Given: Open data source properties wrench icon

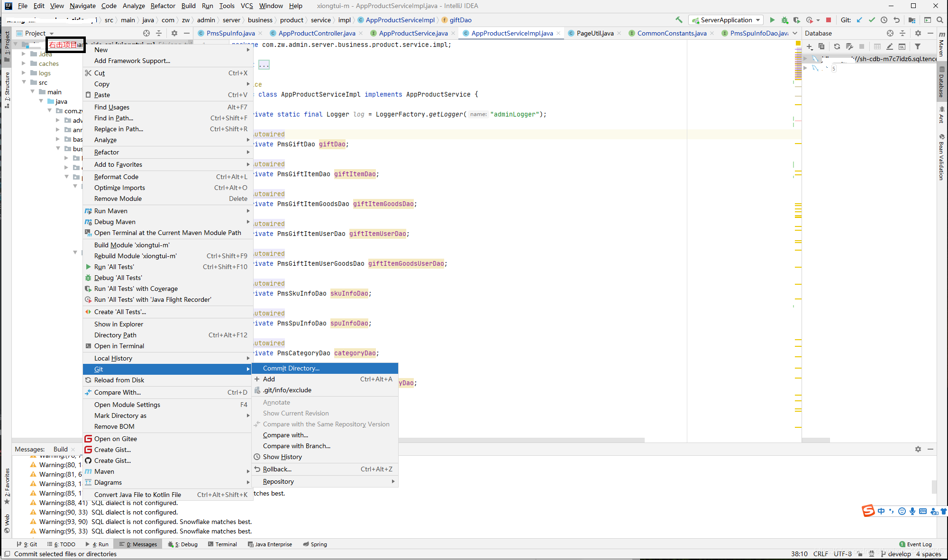Looking at the screenshot, I should (849, 46).
